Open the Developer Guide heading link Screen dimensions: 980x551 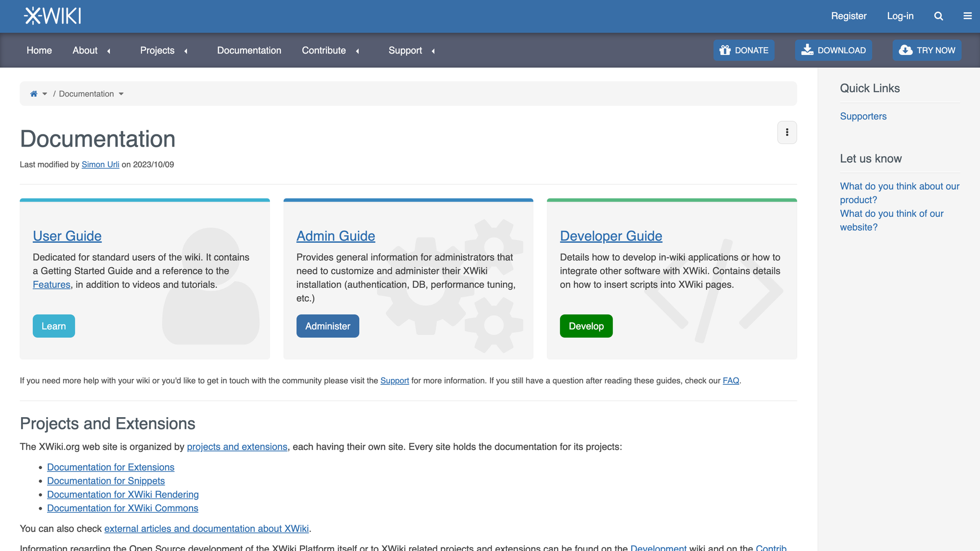tap(611, 236)
